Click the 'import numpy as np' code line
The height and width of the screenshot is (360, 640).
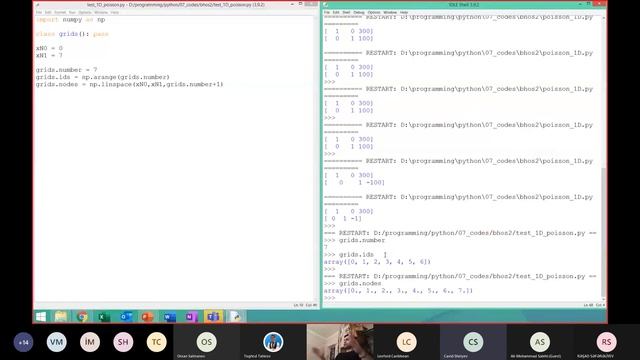[x=70, y=20]
